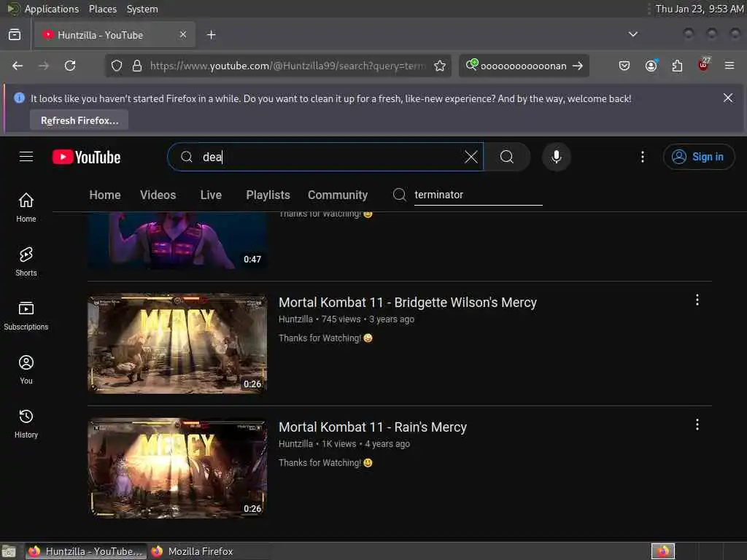
Task: Open the Pocket save button
Action: (624, 66)
